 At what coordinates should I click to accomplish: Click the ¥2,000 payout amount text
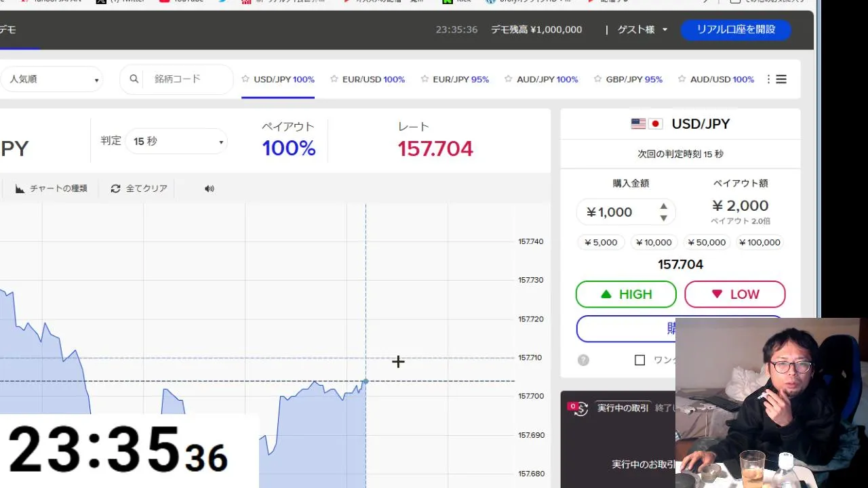point(740,205)
